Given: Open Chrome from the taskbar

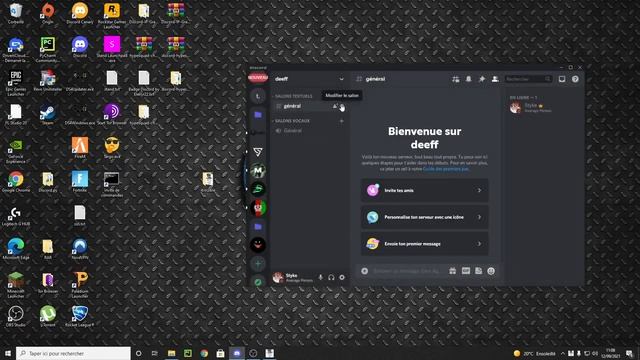Looking at the screenshot, I should (x=204, y=353).
